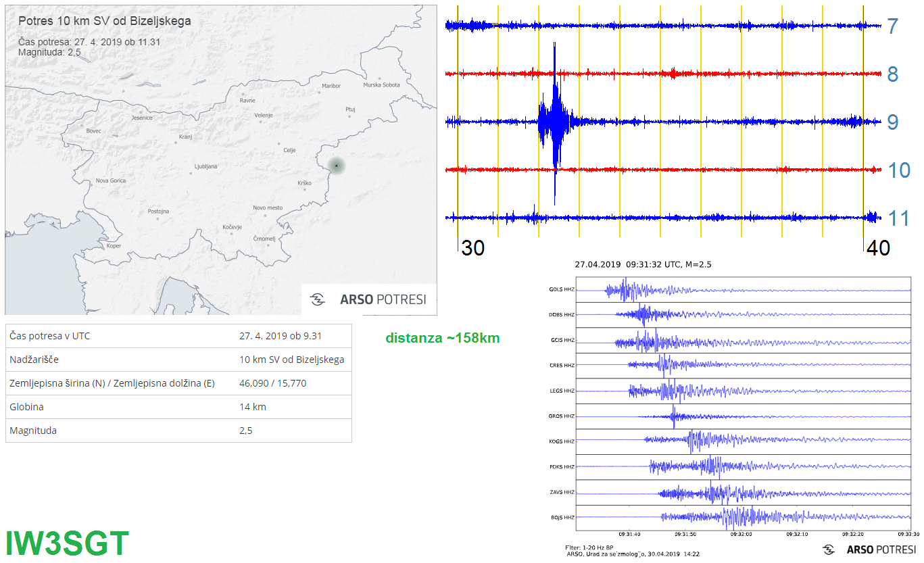Click the trace number 10 label
Viewport: 924px width, 563px height.
coord(899,170)
